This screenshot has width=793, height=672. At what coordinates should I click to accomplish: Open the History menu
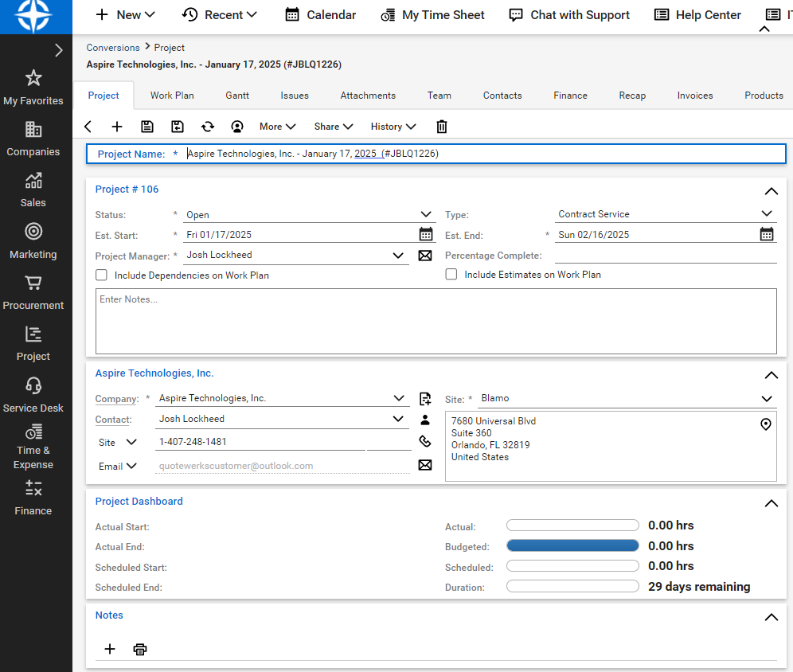coord(393,127)
